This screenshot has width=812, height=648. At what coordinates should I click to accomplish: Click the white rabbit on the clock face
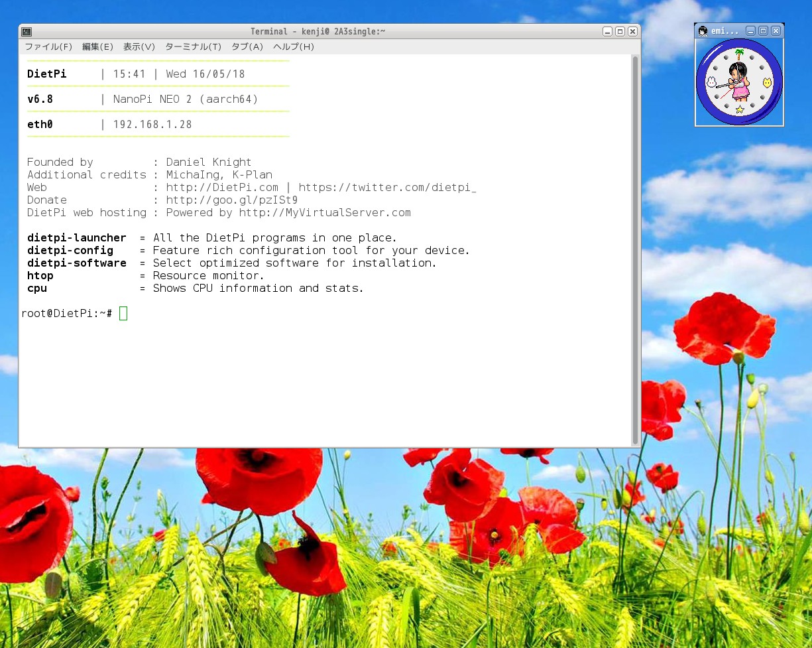click(x=711, y=83)
